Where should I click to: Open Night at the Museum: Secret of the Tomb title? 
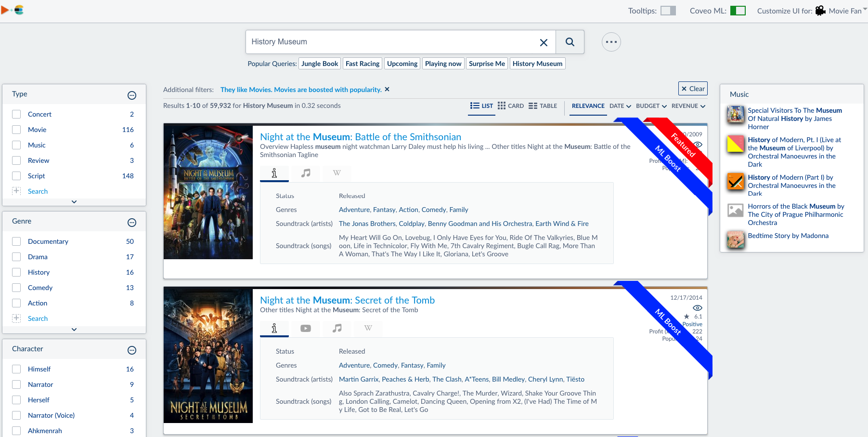point(347,300)
